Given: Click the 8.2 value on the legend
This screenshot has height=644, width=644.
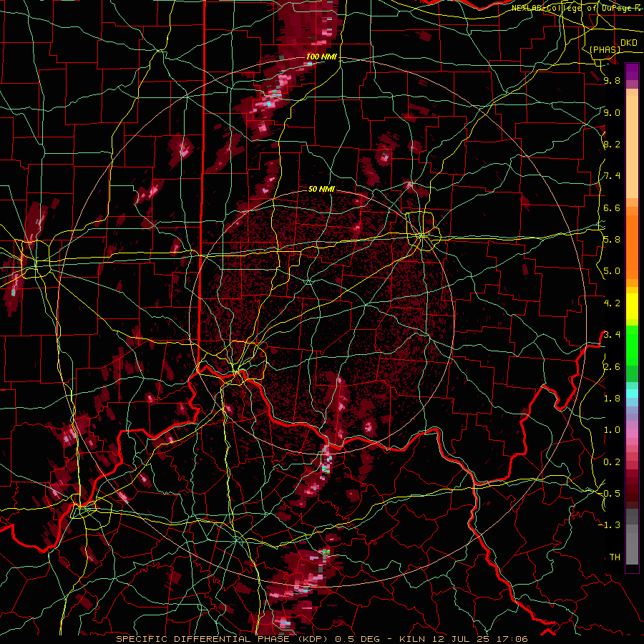Looking at the screenshot, I should pyautogui.click(x=612, y=144).
